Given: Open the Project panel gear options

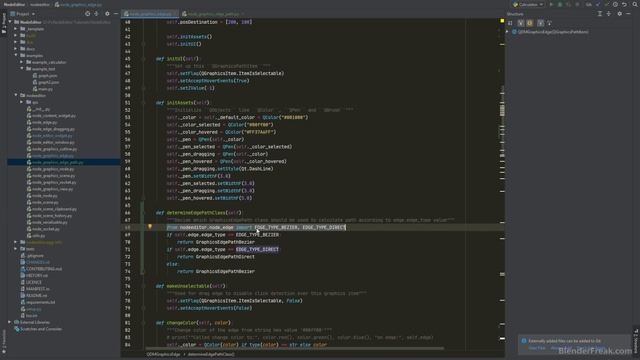Looking at the screenshot, I should 107,13.
